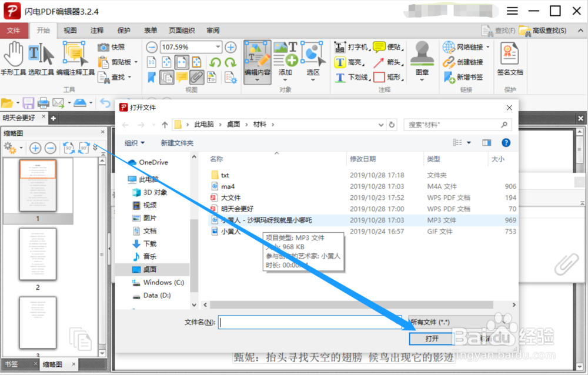This screenshot has width=588, height=375.
Task: Select the Typewriter (打字机) tool
Action: click(x=352, y=47)
